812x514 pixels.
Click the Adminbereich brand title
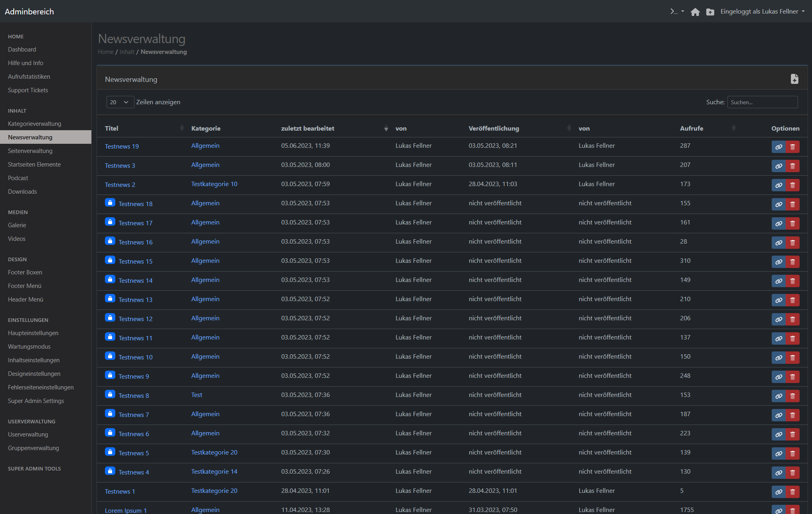click(x=29, y=12)
